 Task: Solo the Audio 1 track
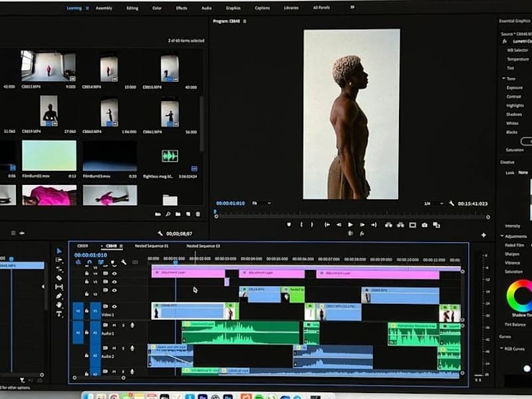[x=123, y=325]
